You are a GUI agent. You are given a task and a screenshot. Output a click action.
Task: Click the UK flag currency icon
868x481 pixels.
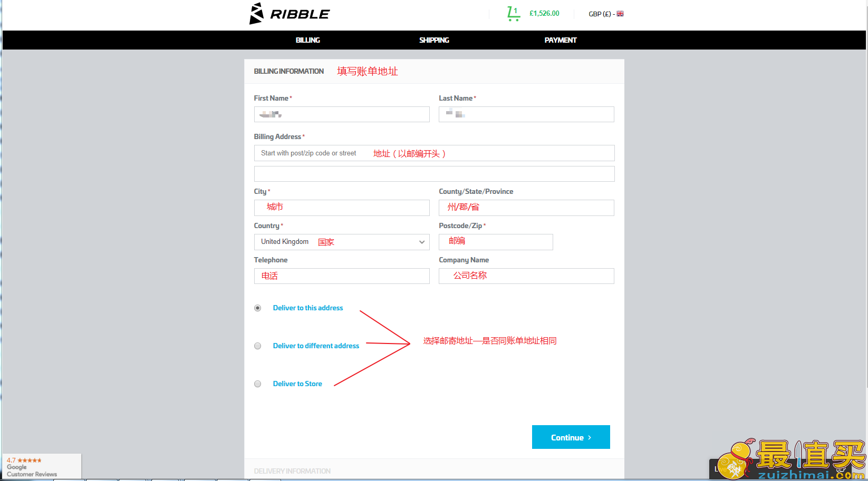click(x=620, y=14)
